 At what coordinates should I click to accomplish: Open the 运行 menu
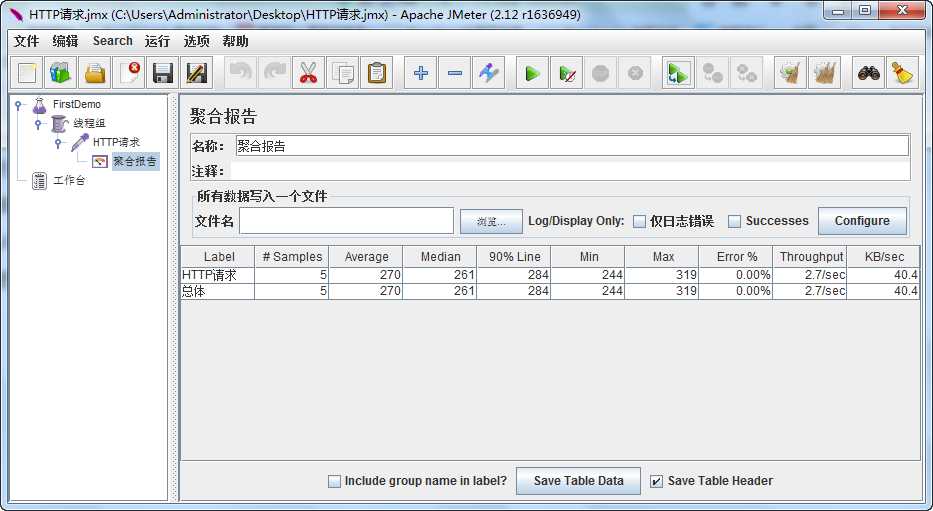coord(157,41)
